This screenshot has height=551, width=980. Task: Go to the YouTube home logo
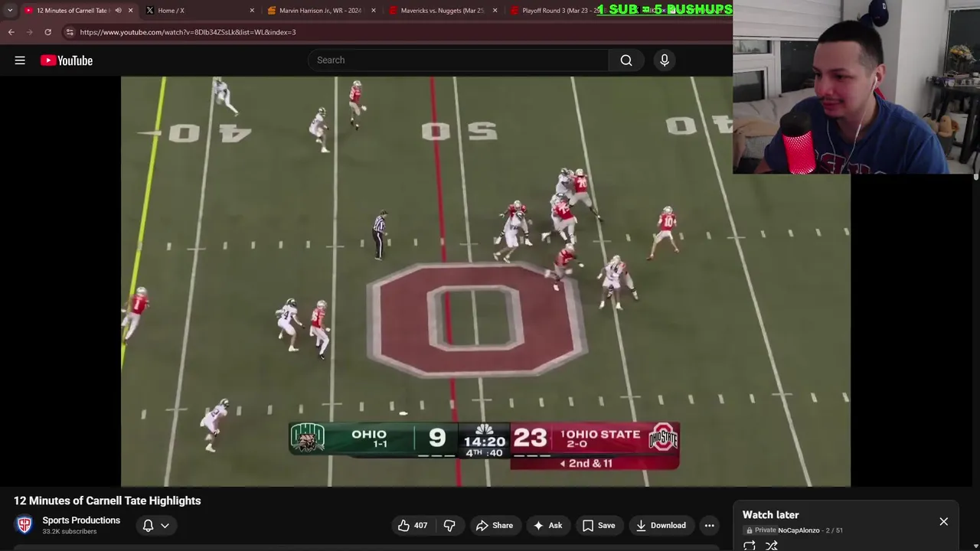coord(67,60)
